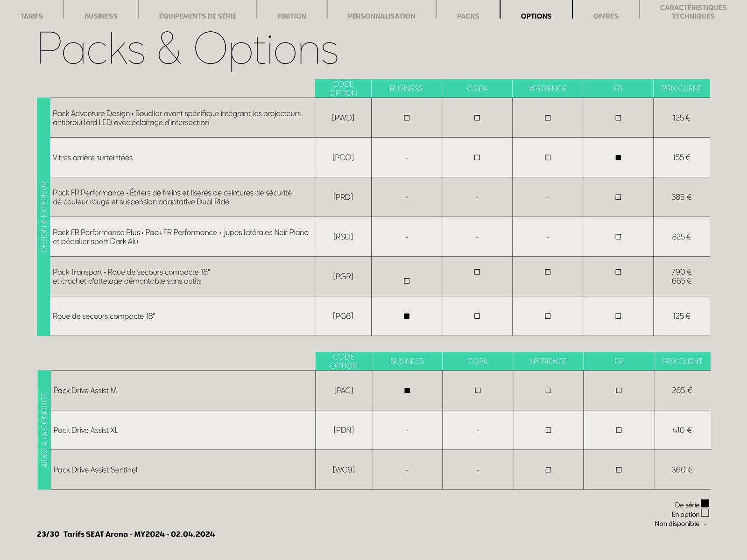Click Vitres arrière surteintées row label
Viewport: 747px width, 560px height.
pos(92,158)
